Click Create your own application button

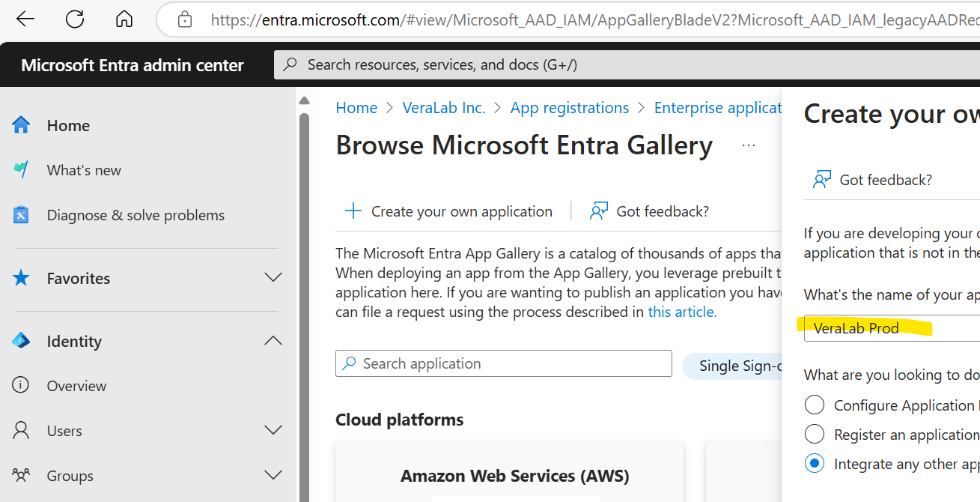(448, 211)
